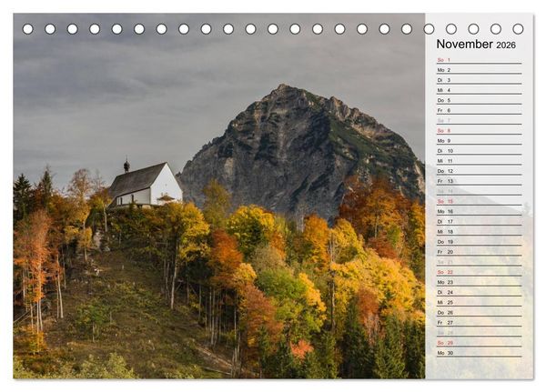Click the "Fr 20" date row
The height and width of the screenshot is (392, 546).
(480, 252)
